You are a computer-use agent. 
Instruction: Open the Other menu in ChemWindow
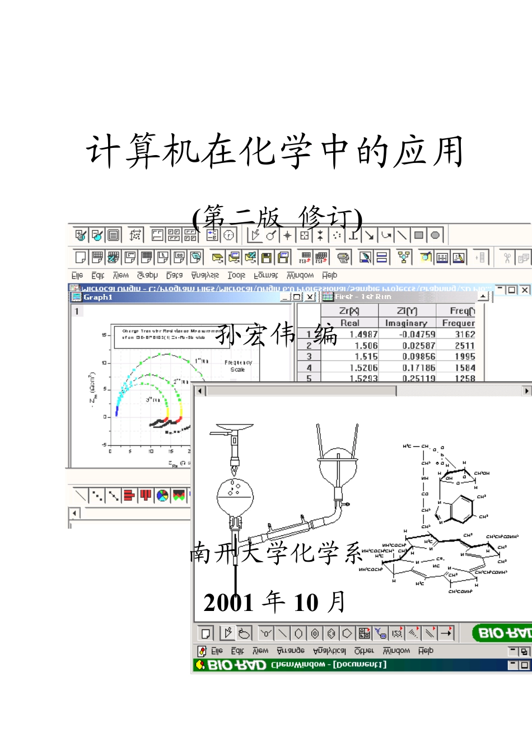(364, 651)
